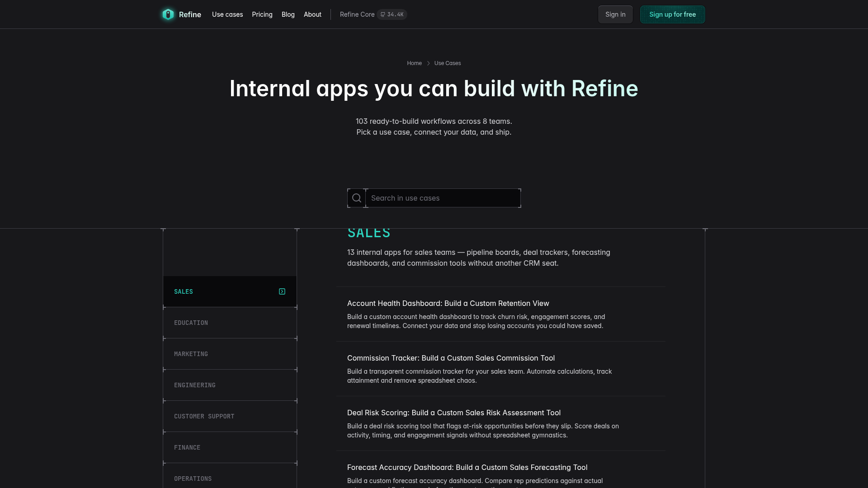Open the Pricing page
868x488 pixels.
click(262, 14)
